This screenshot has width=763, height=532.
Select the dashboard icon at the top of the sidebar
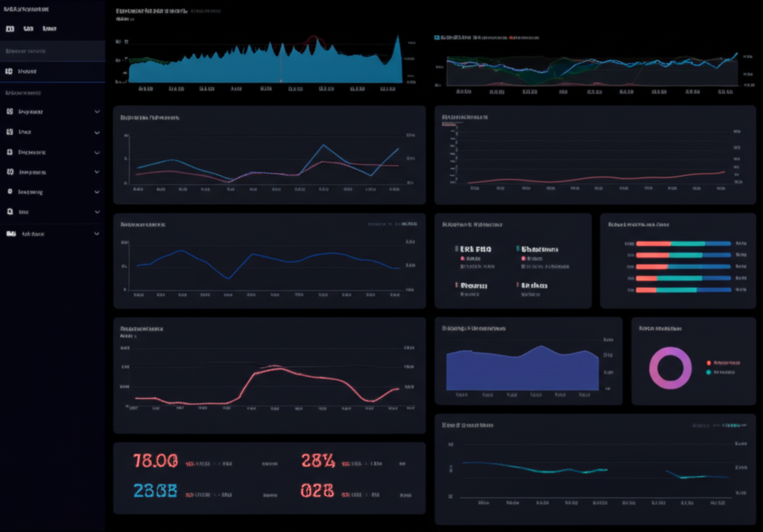pos(9,28)
